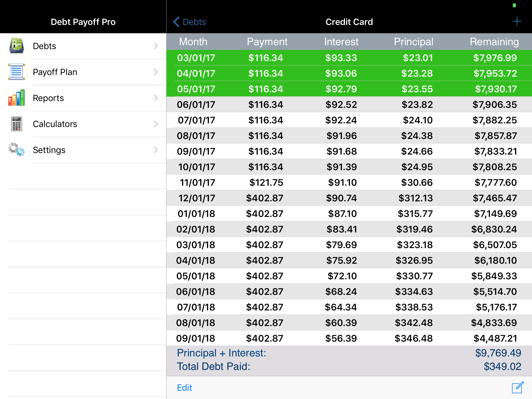Open the Settings menu item
The height and width of the screenshot is (399, 532).
tap(49, 150)
